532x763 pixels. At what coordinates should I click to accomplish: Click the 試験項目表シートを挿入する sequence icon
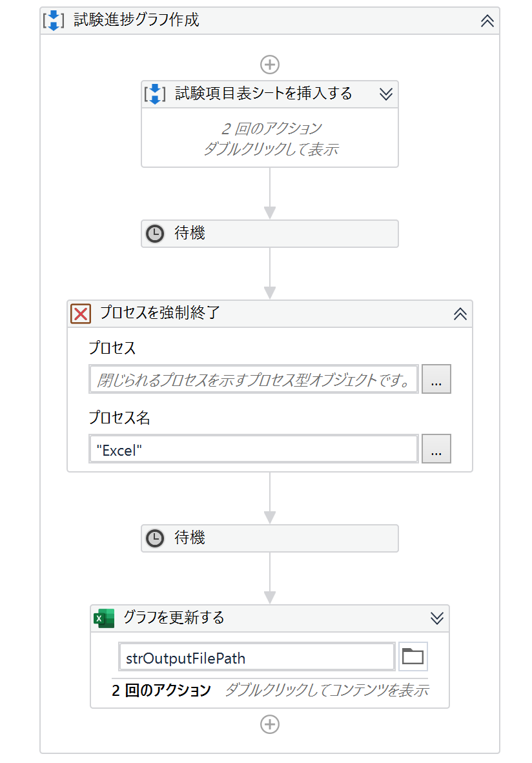155,94
